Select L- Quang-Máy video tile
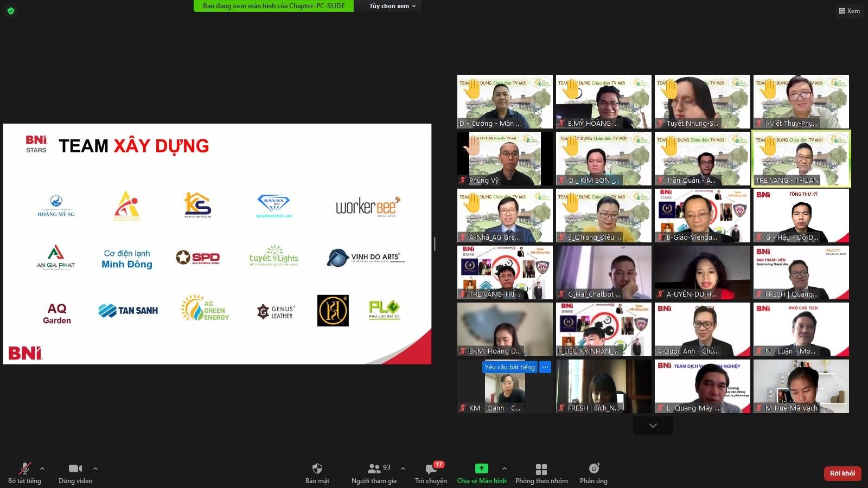This screenshot has width=868, height=488. tap(703, 386)
